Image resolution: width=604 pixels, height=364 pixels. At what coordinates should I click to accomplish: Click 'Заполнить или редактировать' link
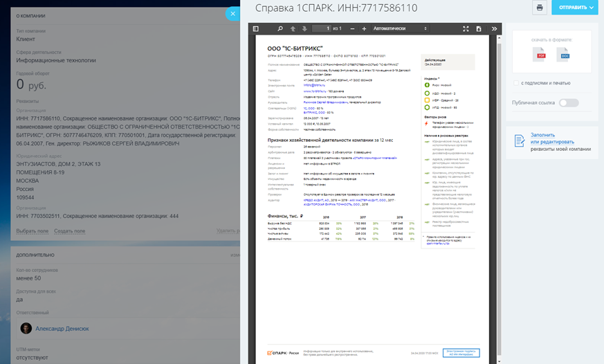(x=552, y=138)
